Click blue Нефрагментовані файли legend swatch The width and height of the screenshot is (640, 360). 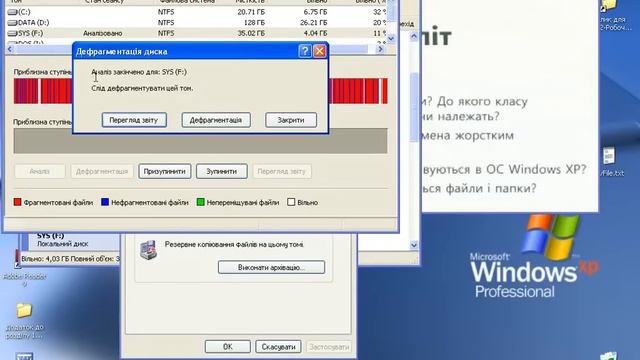click(105, 202)
